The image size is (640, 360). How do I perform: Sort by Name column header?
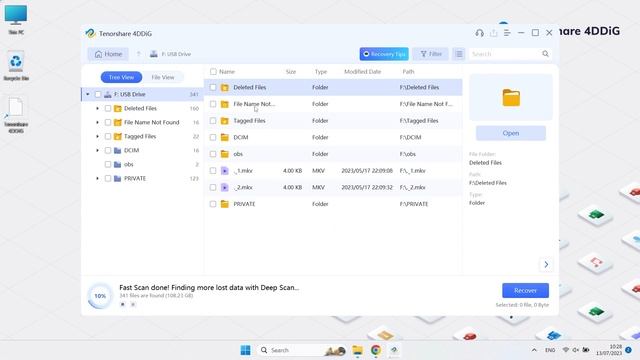227,71
